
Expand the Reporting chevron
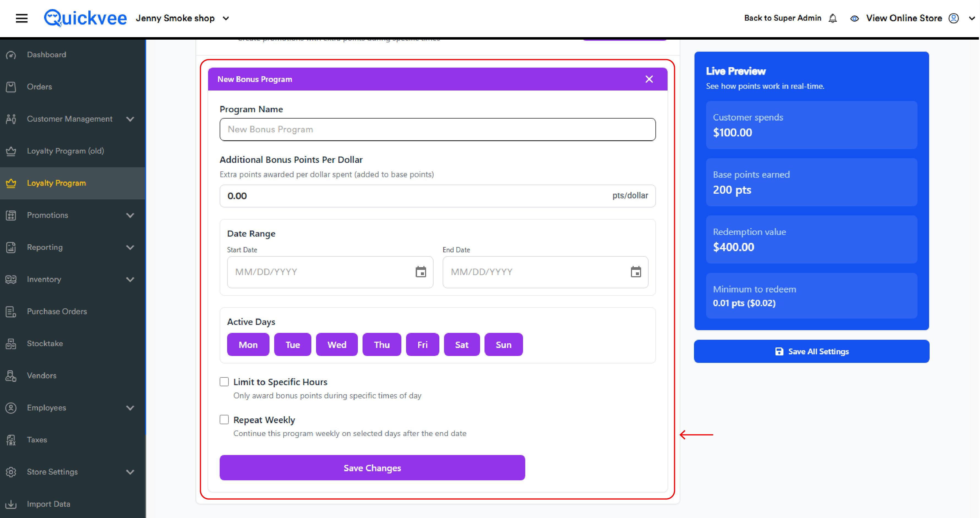(x=130, y=247)
